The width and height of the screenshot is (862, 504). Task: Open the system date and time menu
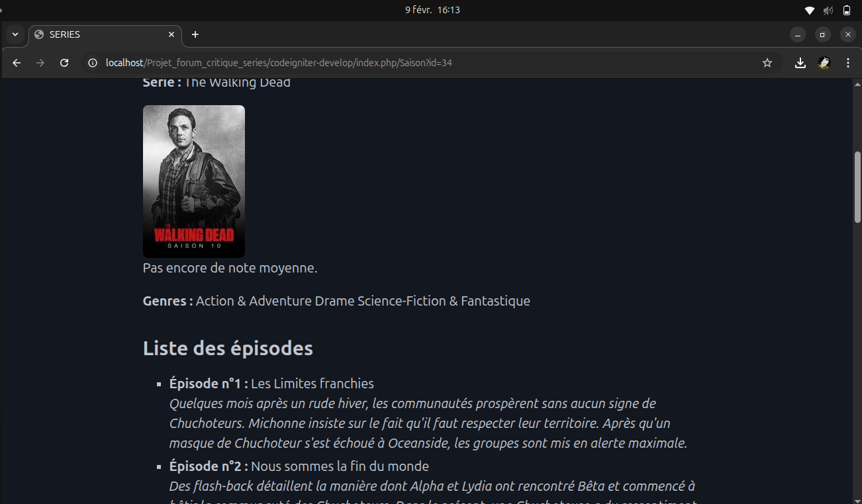(x=432, y=10)
